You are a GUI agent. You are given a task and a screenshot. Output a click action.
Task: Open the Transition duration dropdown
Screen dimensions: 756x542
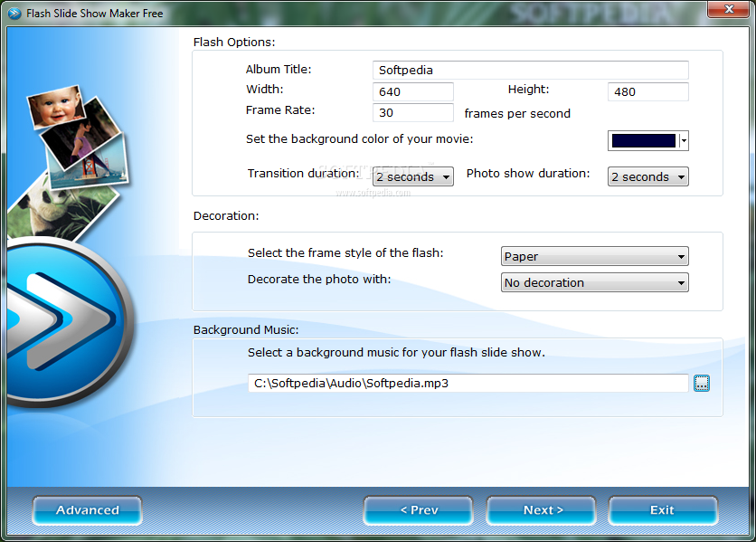412,176
